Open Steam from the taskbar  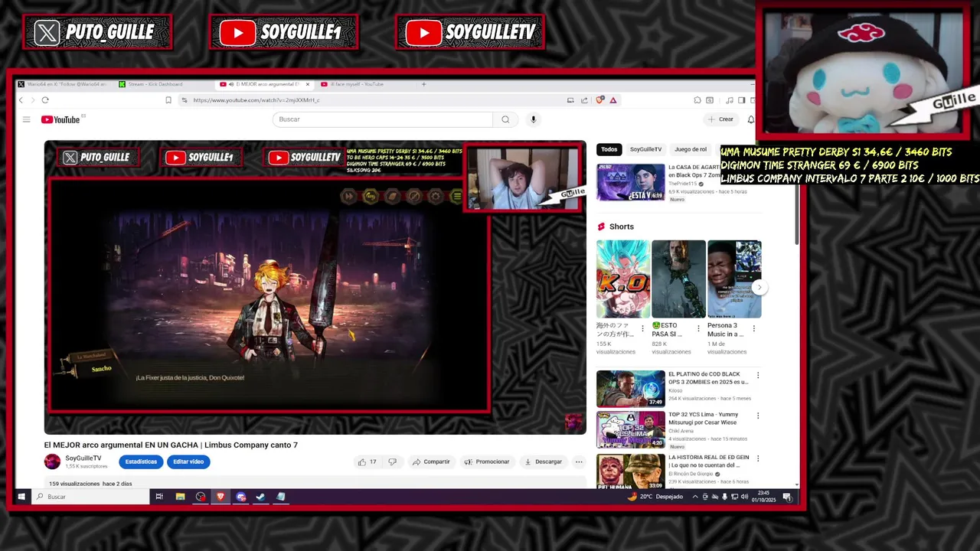pos(260,497)
